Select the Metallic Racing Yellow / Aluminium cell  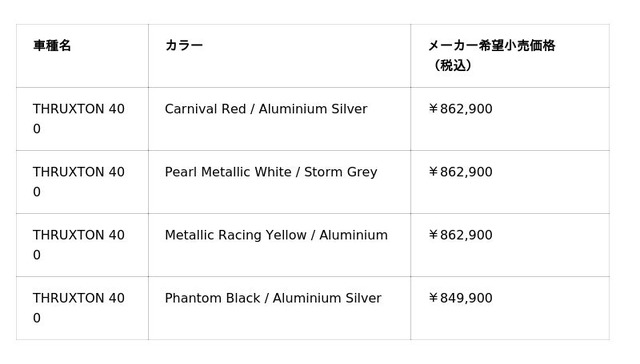click(280, 245)
